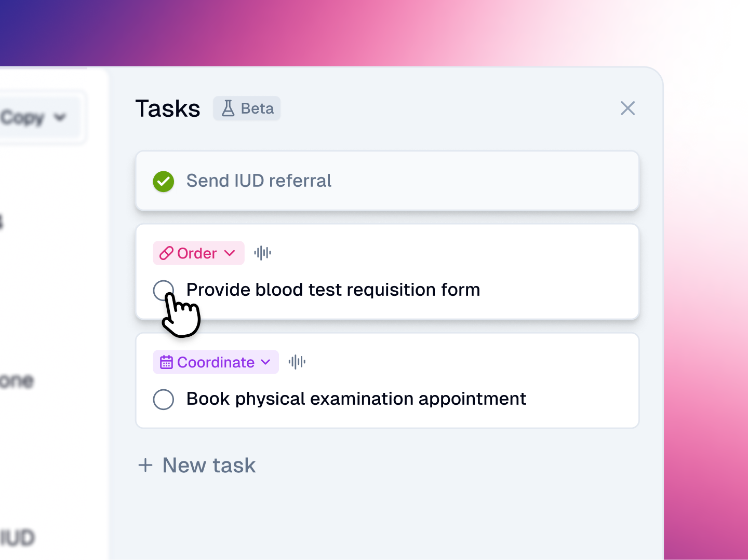
Task: Click the Coordinate category label
Action: pyautogui.click(x=216, y=362)
